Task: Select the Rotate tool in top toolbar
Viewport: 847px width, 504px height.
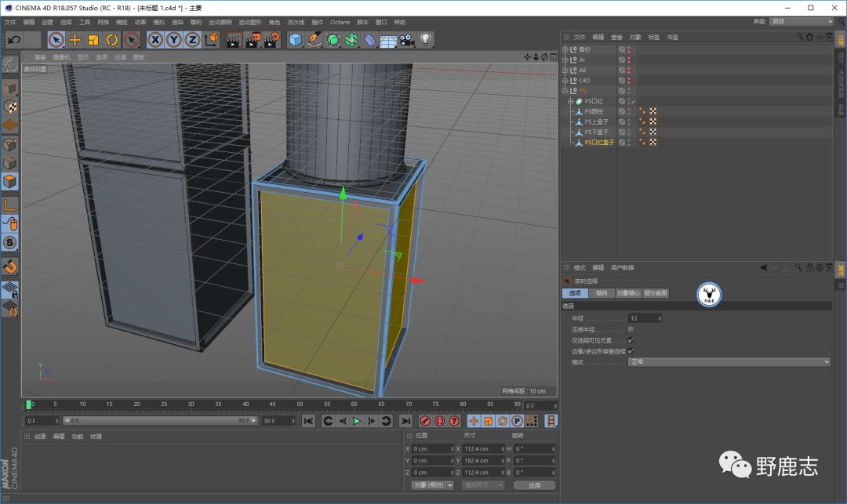Action: (x=112, y=40)
